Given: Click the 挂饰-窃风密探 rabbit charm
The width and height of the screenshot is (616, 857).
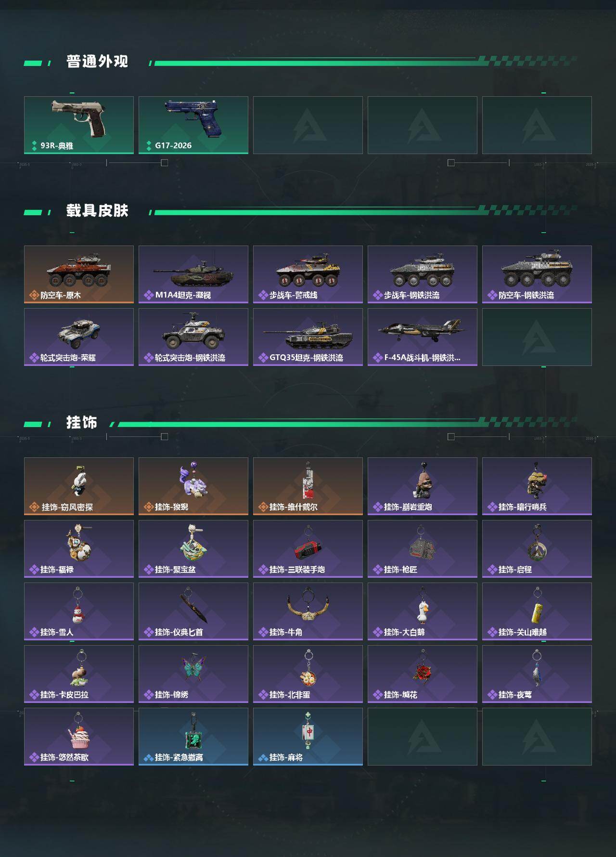Looking at the screenshot, I should pyautogui.click(x=79, y=486).
